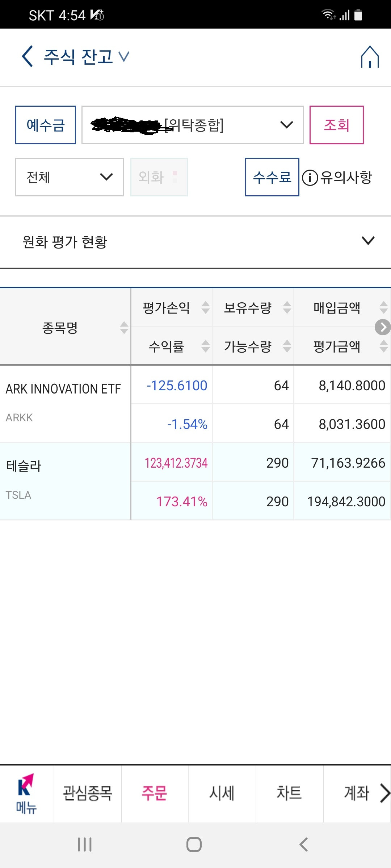
Task: Sort by 보유수량 column arrows
Action: (287, 307)
